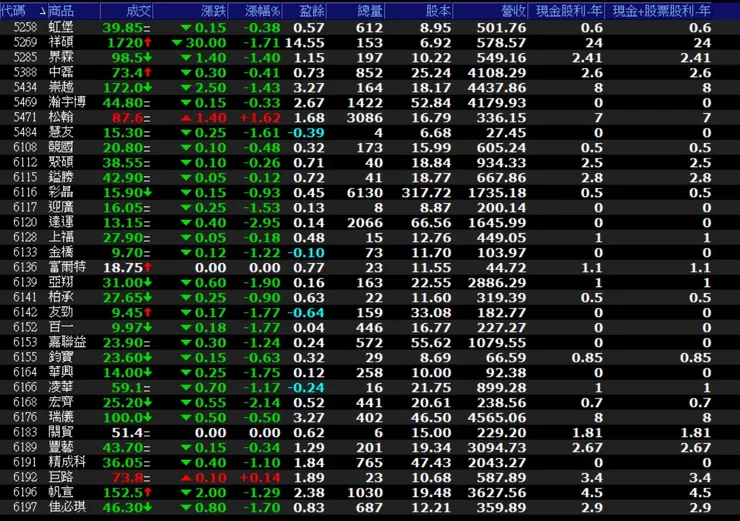
Task: Select stock name 豐藝
Action: click(61, 447)
